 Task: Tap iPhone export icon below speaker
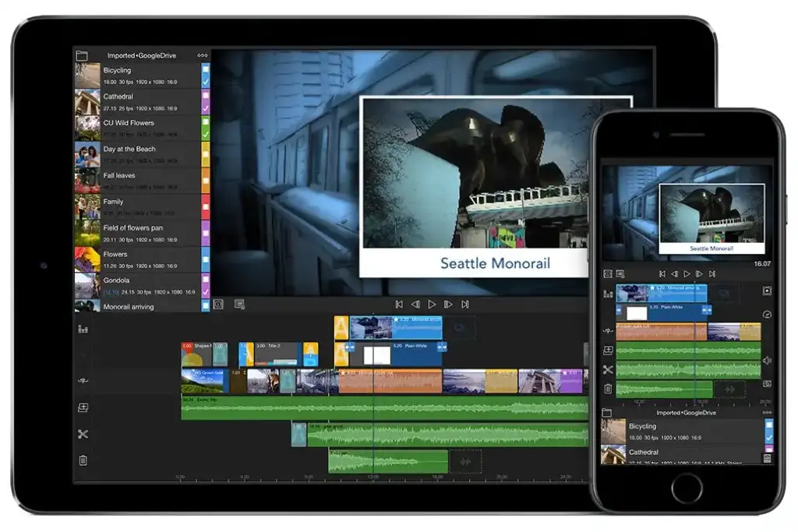767,384
